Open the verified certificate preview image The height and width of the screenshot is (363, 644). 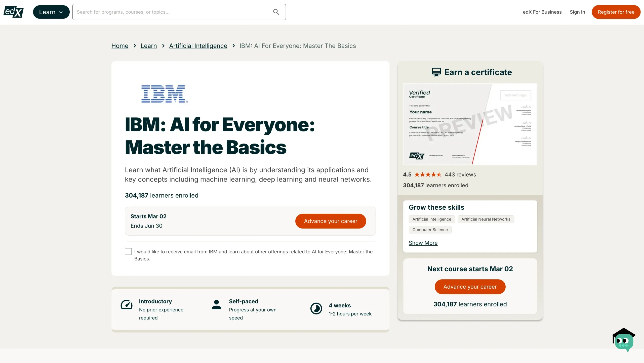[x=470, y=124]
